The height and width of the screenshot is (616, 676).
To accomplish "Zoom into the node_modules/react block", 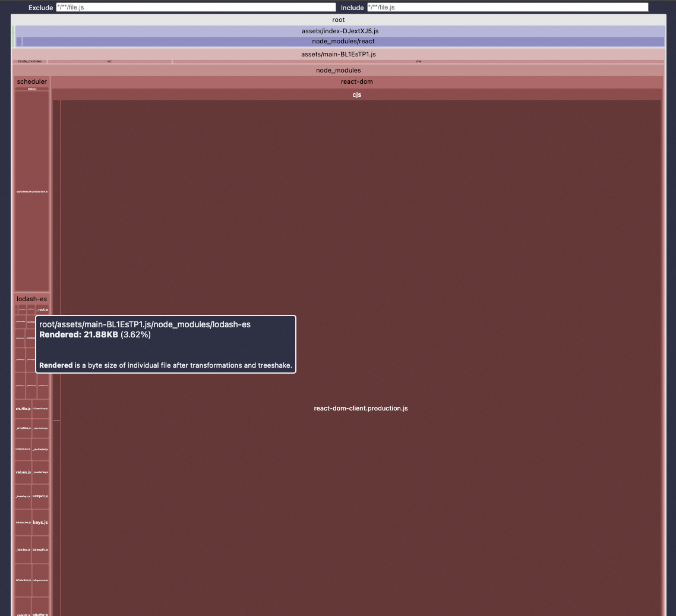I will (x=343, y=42).
